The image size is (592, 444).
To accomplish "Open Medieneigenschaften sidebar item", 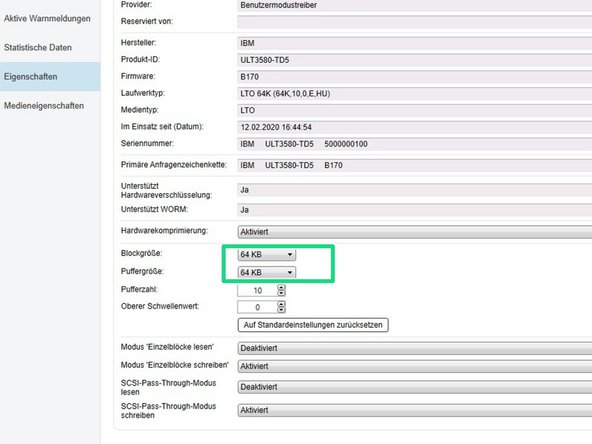I will (44, 106).
